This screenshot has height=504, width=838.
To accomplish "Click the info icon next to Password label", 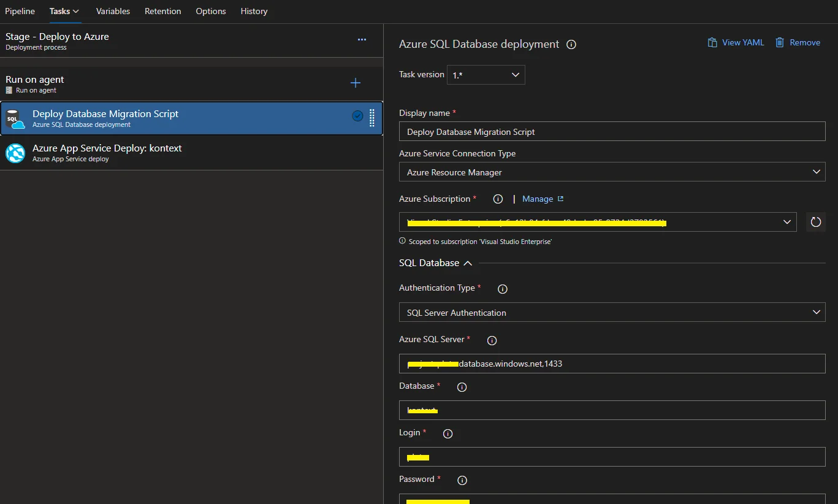I will [x=463, y=480].
